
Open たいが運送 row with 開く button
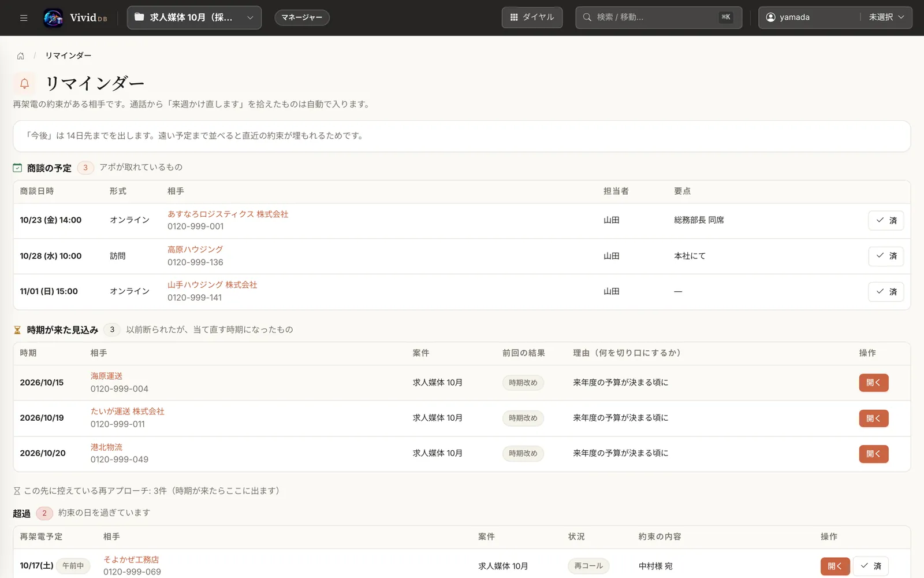point(873,418)
